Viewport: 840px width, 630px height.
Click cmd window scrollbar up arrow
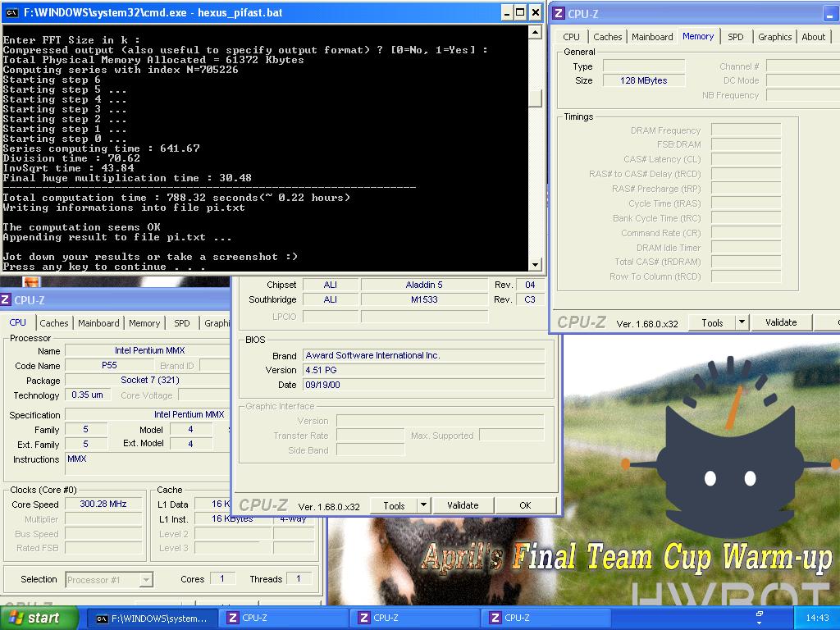535,33
